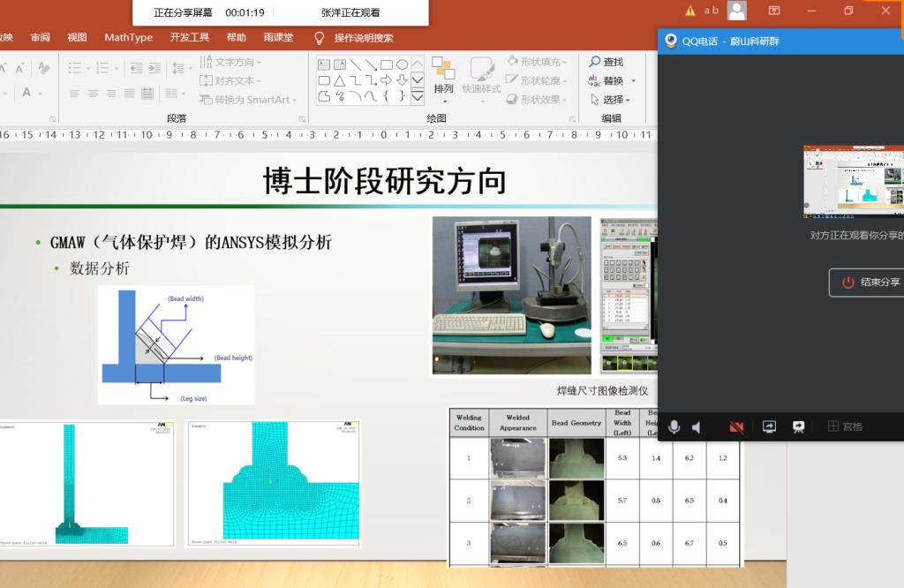Click the lightbulb tell-me icon
The width and height of the screenshot is (904, 588).
319,38
